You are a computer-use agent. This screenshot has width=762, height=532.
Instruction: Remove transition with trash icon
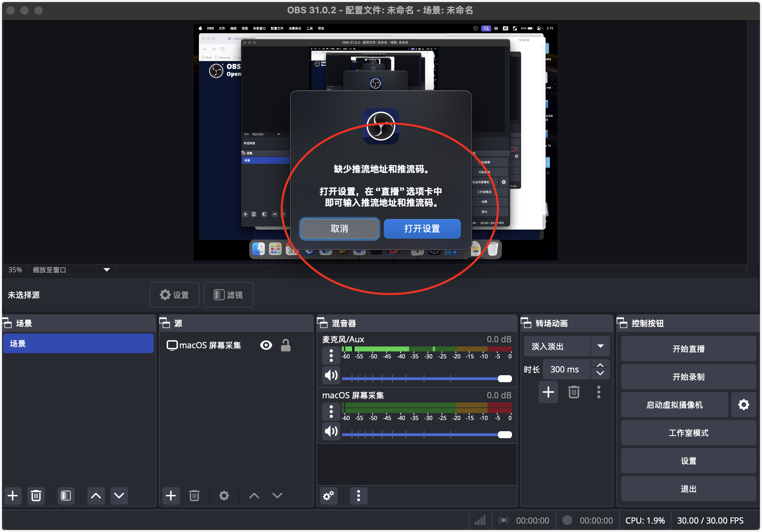(x=574, y=392)
